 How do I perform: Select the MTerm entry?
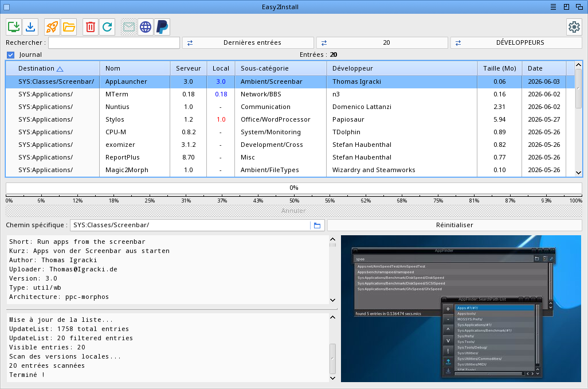290,94
